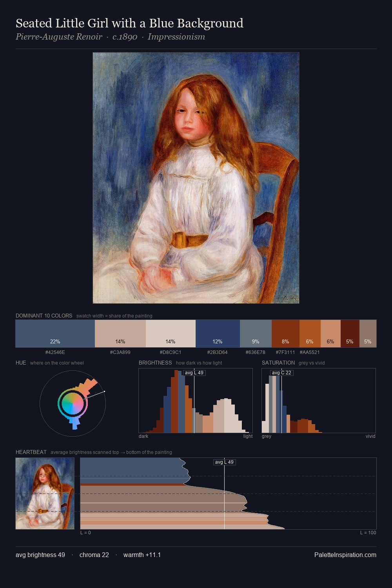Click hex code #AA5521 label
Image resolution: width=392 pixels, height=588 pixels.
[310, 352]
